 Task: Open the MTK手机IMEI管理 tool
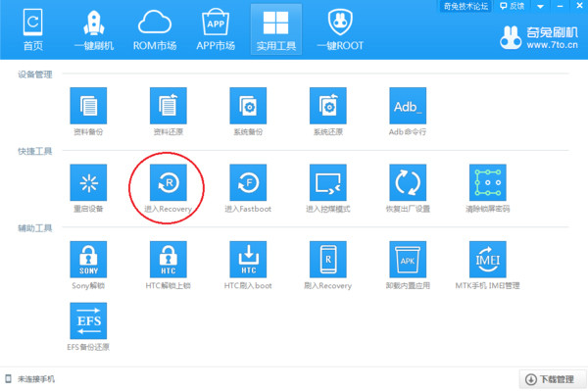pos(488,265)
